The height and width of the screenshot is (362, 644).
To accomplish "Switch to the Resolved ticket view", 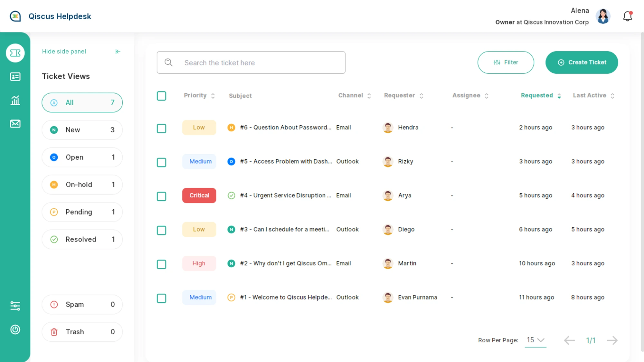I will [82, 239].
